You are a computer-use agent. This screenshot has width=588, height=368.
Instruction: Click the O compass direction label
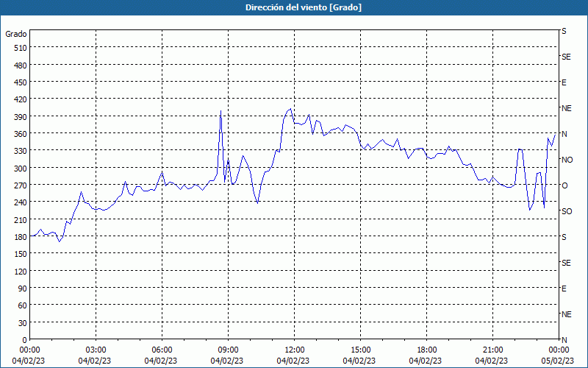click(x=564, y=185)
